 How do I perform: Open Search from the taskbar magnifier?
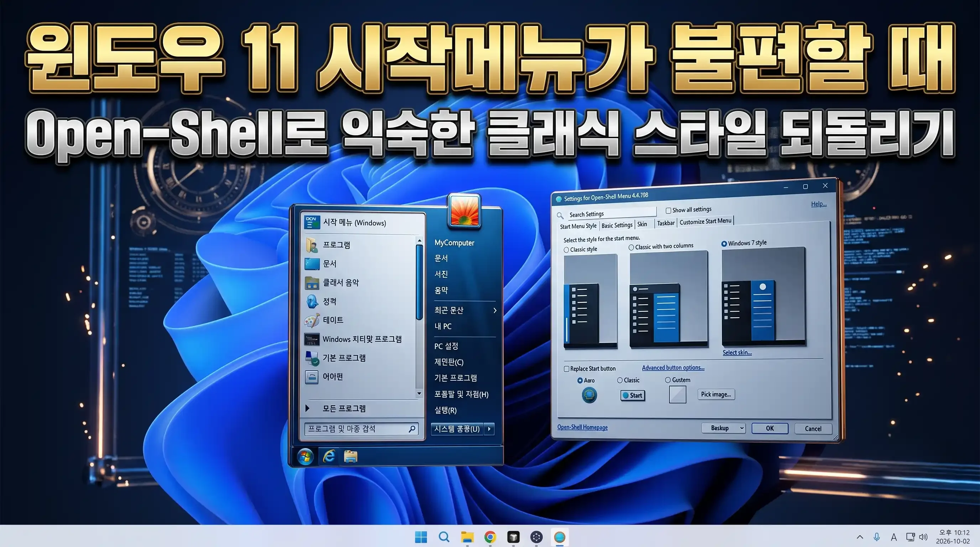[x=444, y=537]
